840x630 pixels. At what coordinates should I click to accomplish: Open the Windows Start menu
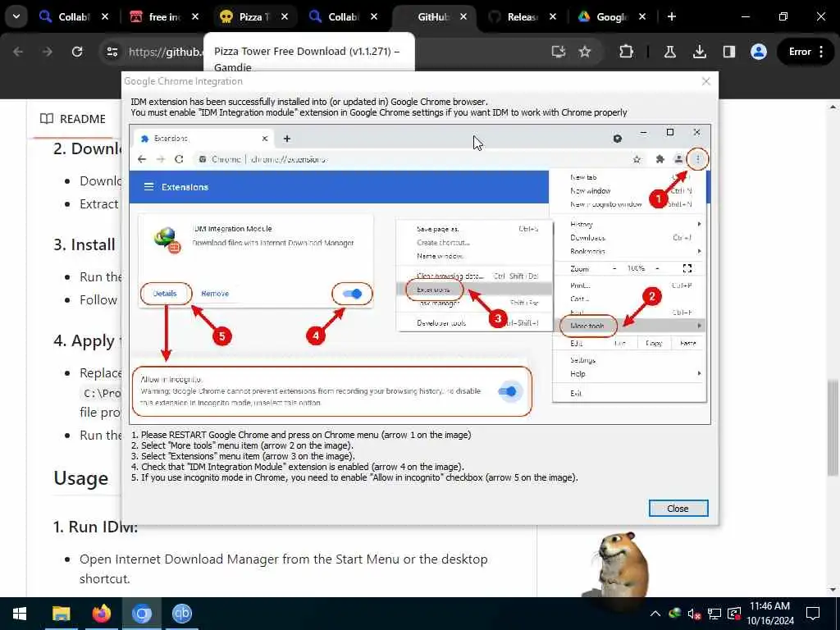pos(20,614)
